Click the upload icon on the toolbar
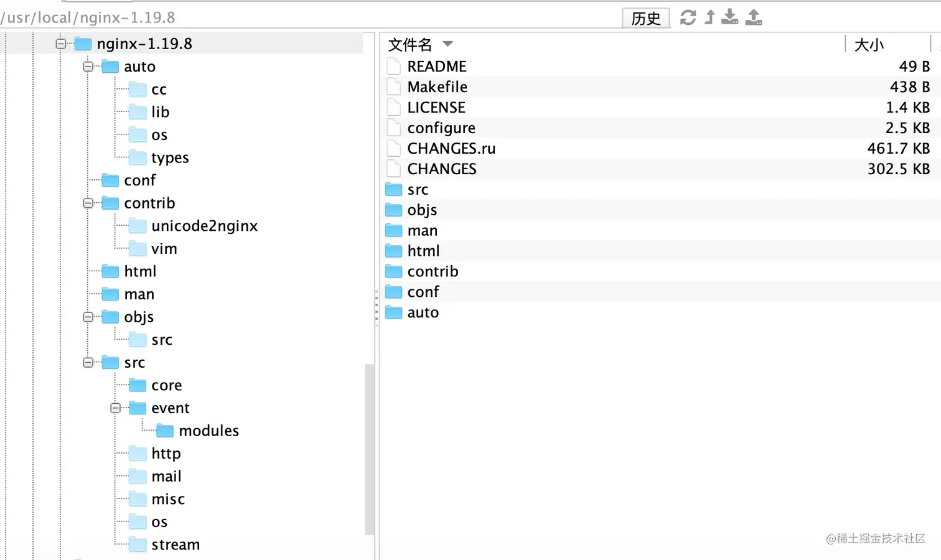 point(753,17)
